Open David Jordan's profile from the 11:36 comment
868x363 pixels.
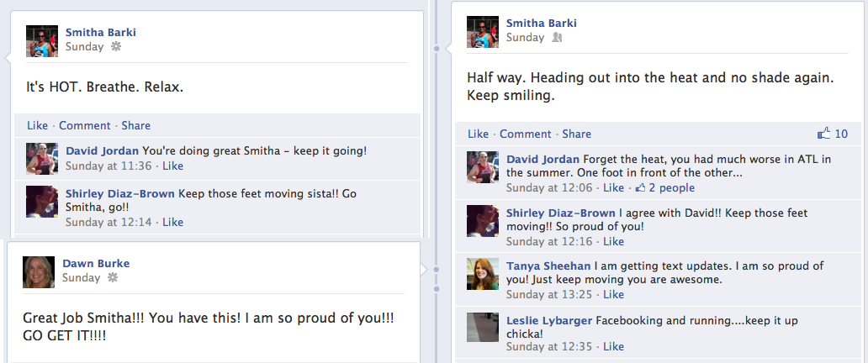[x=103, y=150]
